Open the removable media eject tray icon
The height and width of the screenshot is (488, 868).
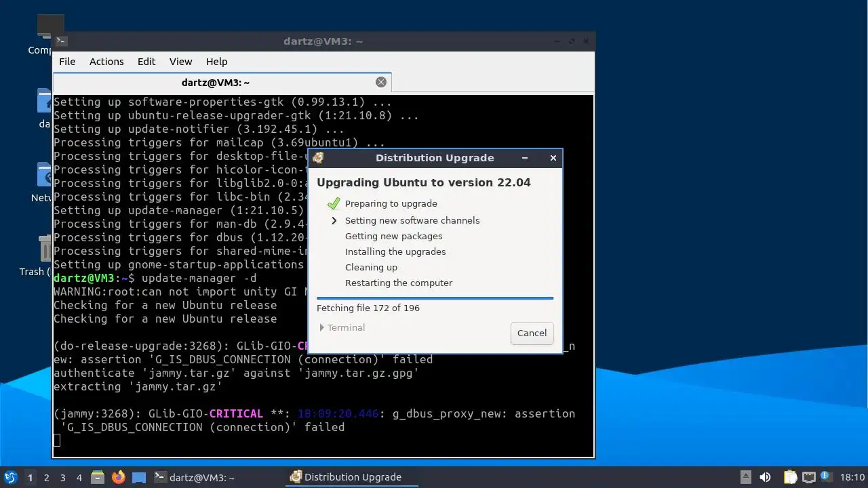coord(745,477)
